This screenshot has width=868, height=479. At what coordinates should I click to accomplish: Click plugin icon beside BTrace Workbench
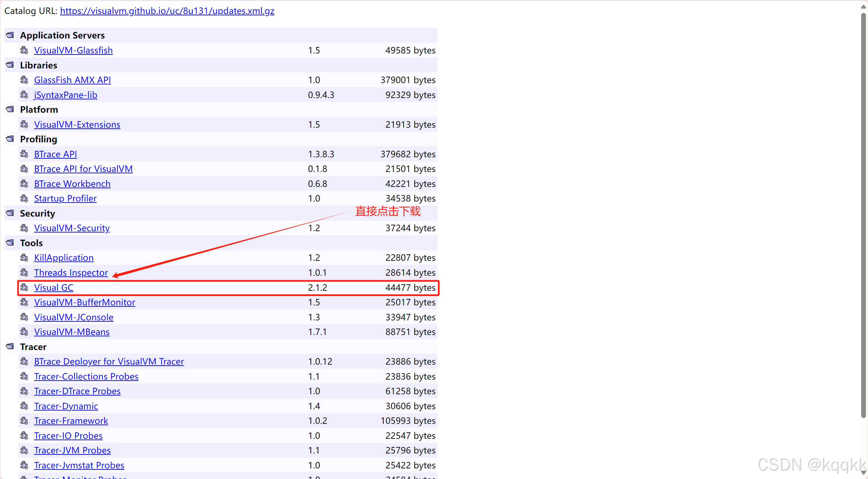tap(24, 184)
